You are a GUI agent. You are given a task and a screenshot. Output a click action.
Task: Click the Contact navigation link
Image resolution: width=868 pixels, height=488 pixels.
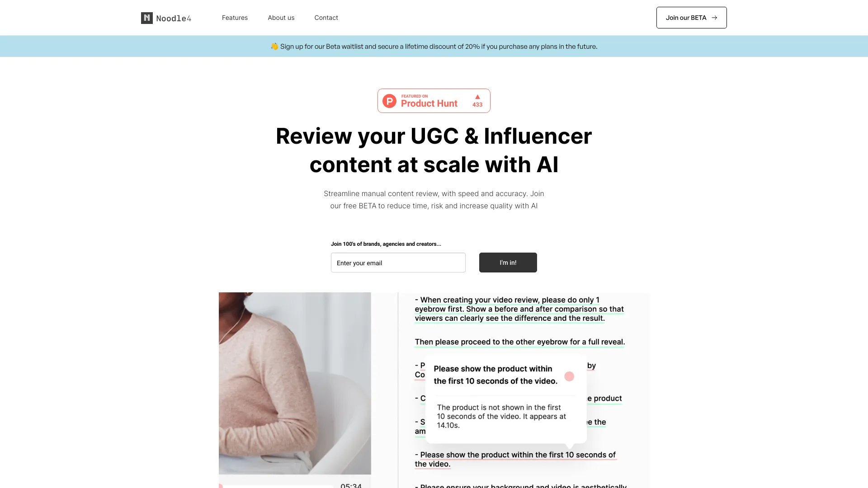(326, 17)
